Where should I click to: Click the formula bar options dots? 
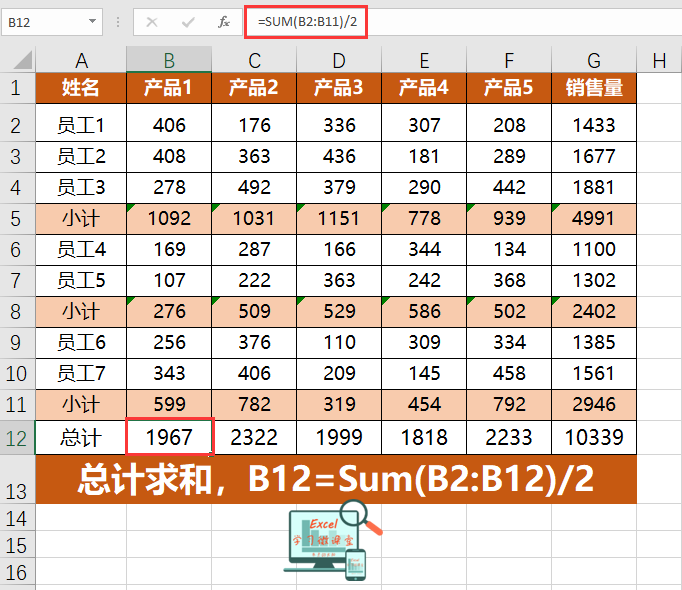(118, 22)
